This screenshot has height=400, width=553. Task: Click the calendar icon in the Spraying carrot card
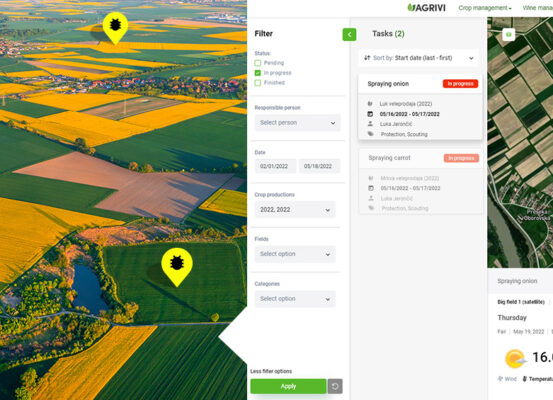click(x=371, y=188)
